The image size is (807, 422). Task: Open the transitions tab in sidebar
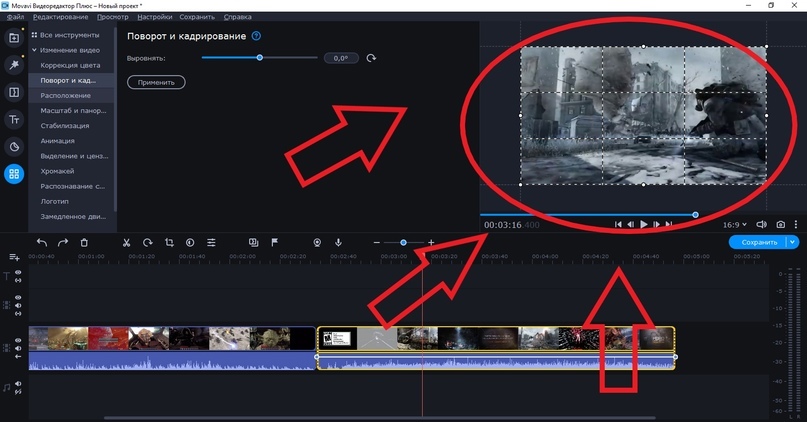pos(14,92)
